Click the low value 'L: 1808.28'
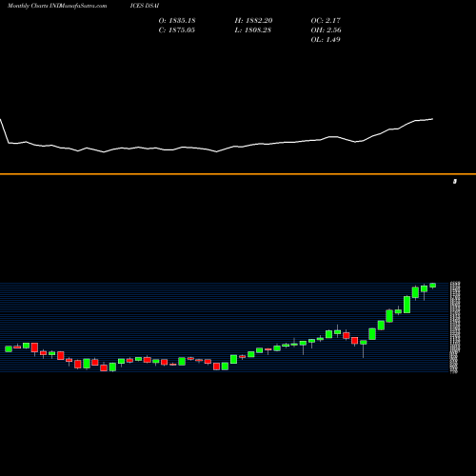This screenshot has height=476, width=476. click(253, 30)
